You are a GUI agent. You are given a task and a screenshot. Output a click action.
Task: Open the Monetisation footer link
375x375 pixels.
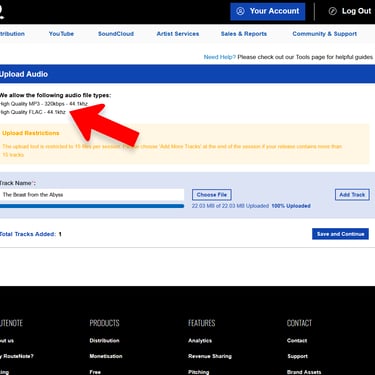pyautogui.click(x=106, y=356)
